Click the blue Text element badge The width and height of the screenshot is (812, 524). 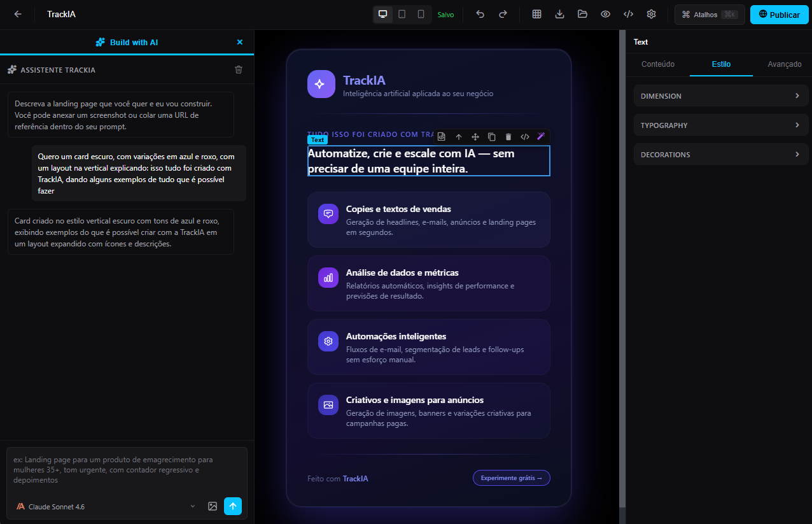coord(318,139)
